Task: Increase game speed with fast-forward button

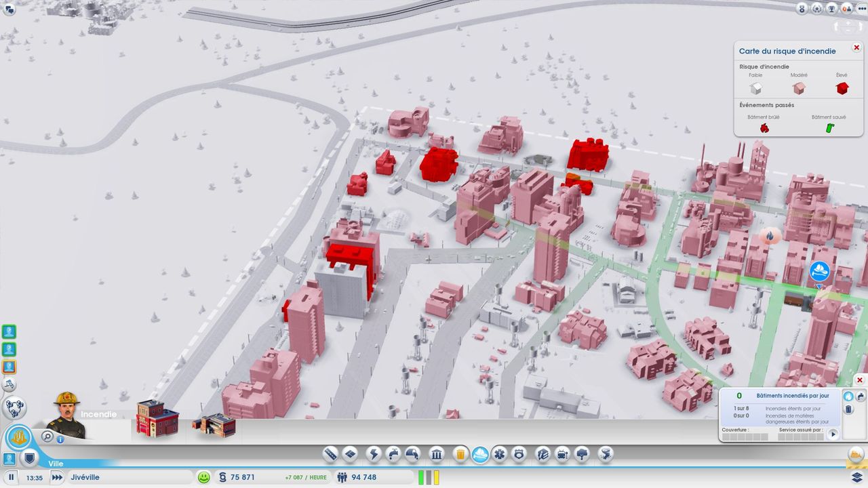Action: [x=58, y=477]
